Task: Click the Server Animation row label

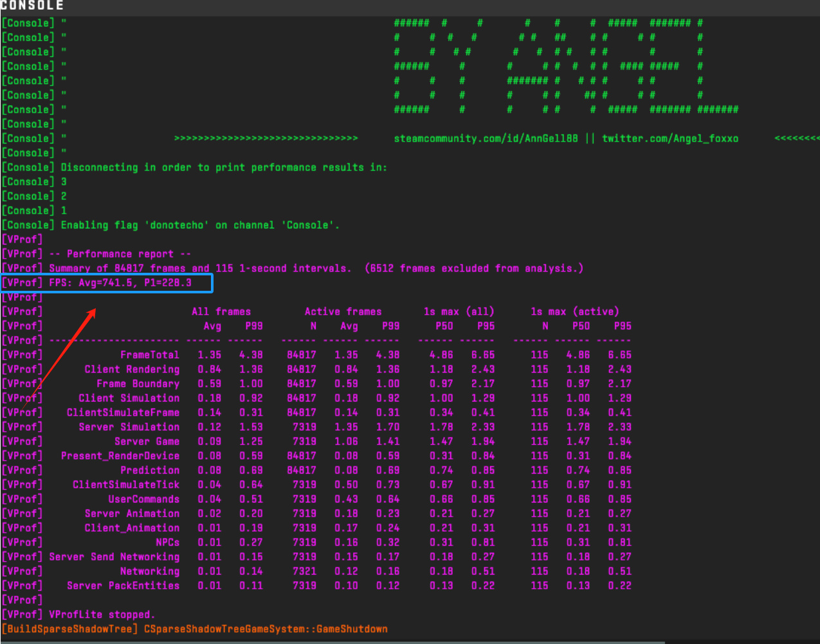Action: 132,513
